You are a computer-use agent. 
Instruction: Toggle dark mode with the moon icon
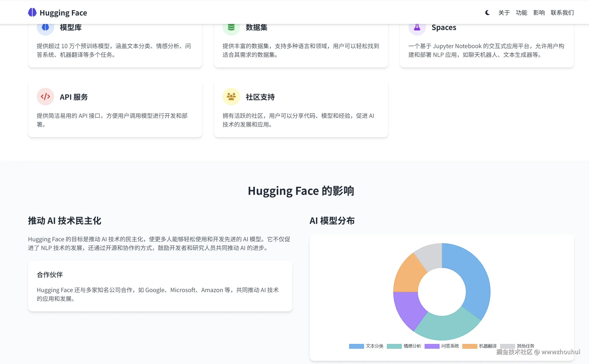click(487, 13)
